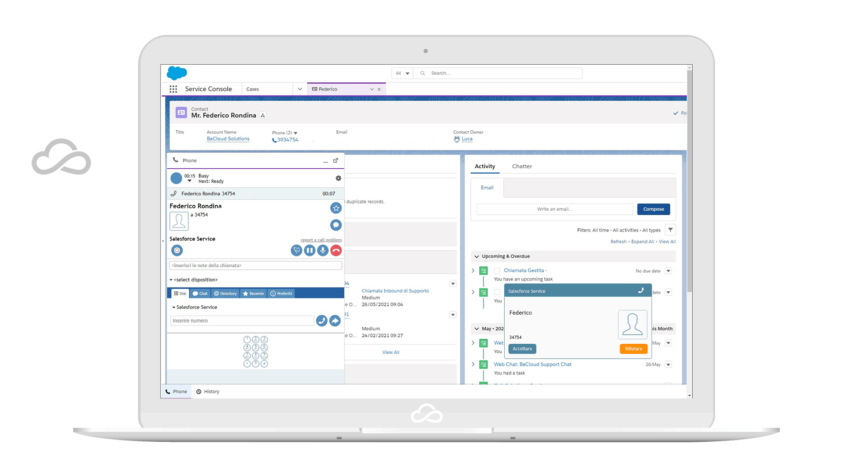Viewport: 868px width, 464px height.
Task: Add caller to favorites star icon
Action: click(336, 208)
